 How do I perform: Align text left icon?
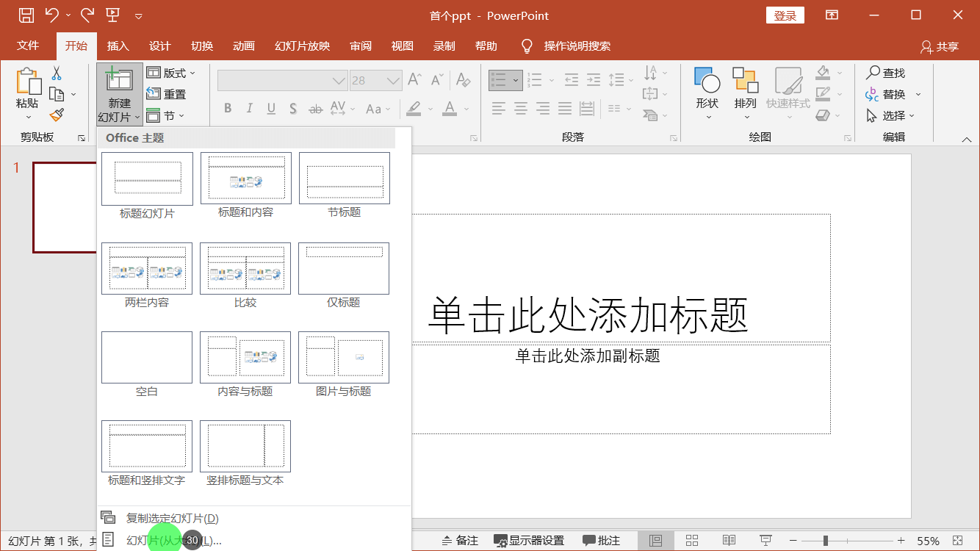coord(499,109)
